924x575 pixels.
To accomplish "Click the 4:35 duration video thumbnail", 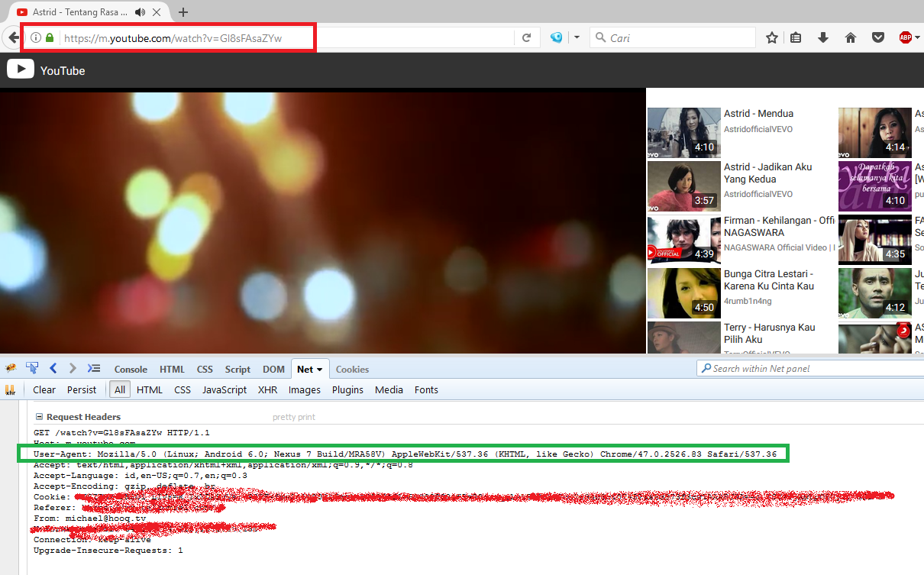I will tap(875, 240).
